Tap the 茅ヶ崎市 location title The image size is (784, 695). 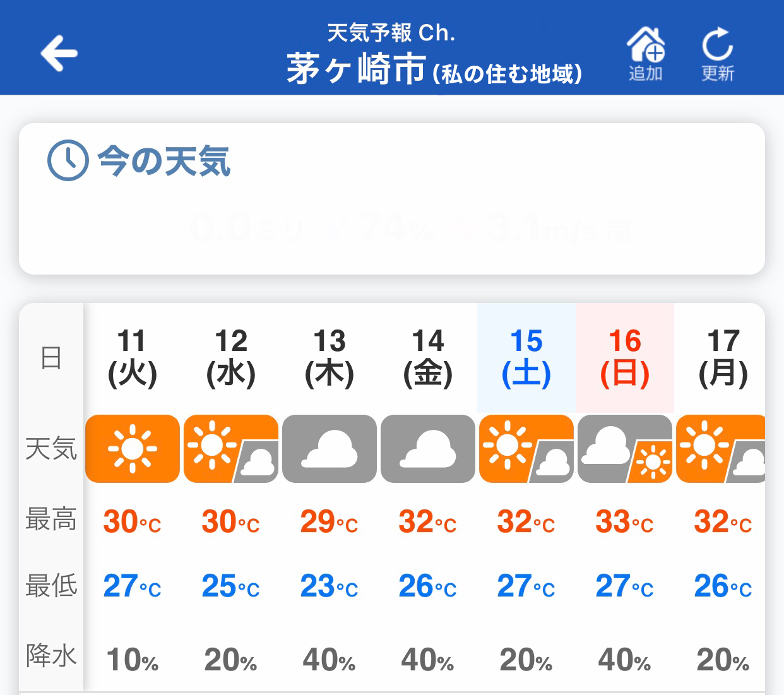point(357,69)
